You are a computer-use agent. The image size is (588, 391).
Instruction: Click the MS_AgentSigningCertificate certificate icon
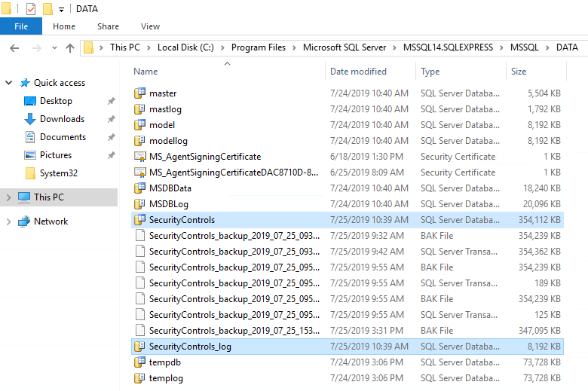tap(139, 157)
